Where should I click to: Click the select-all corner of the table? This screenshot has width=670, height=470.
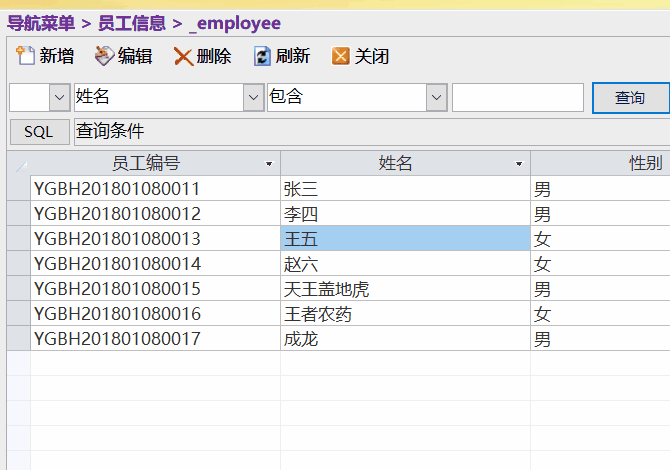pyautogui.click(x=19, y=163)
